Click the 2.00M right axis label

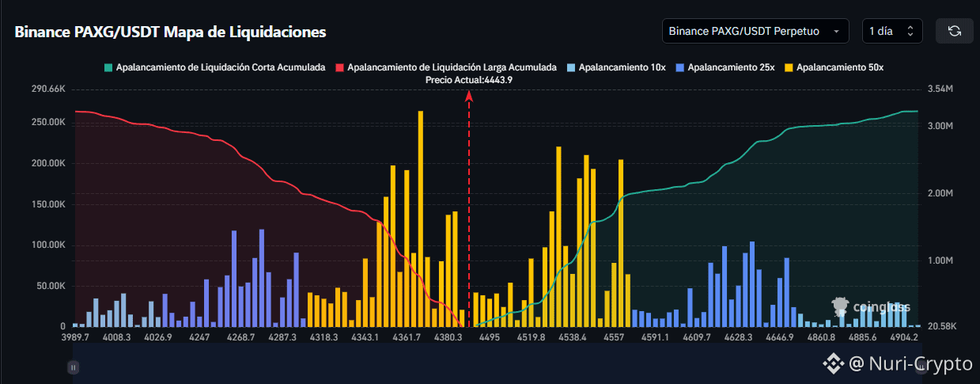click(x=940, y=193)
